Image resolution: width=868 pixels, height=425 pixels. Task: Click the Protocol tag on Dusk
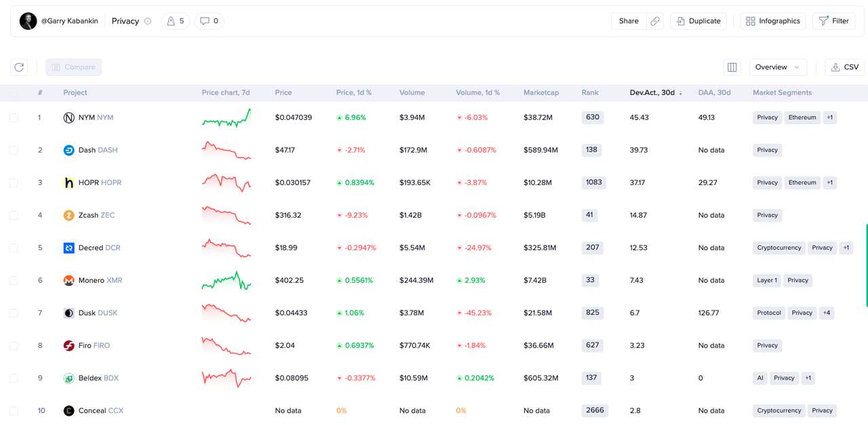tap(769, 313)
